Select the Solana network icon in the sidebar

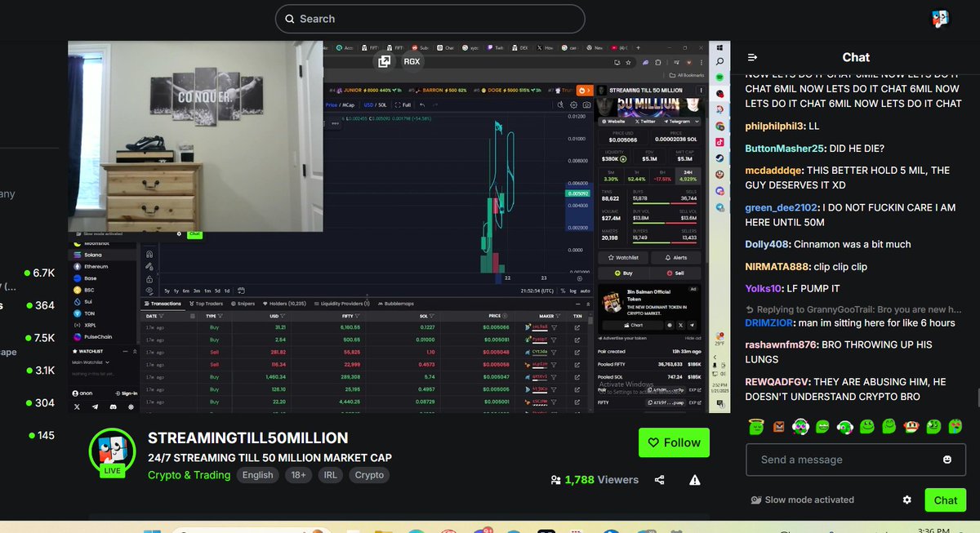click(x=78, y=255)
